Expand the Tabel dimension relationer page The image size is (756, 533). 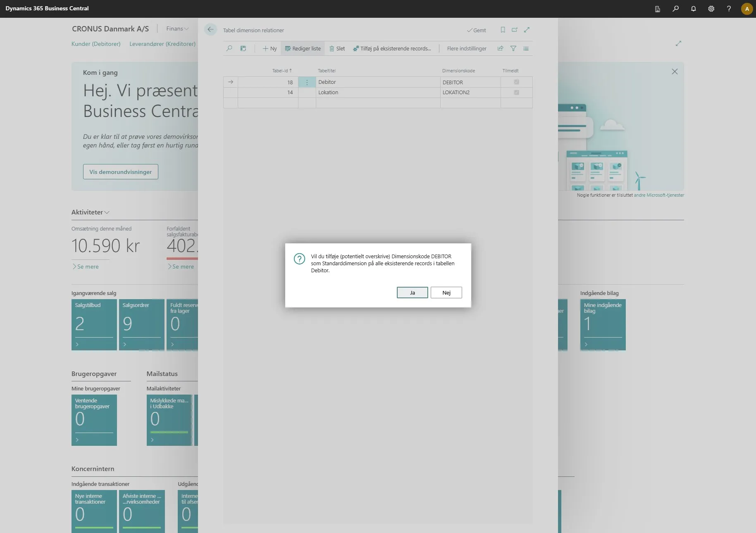tap(527, 30)
